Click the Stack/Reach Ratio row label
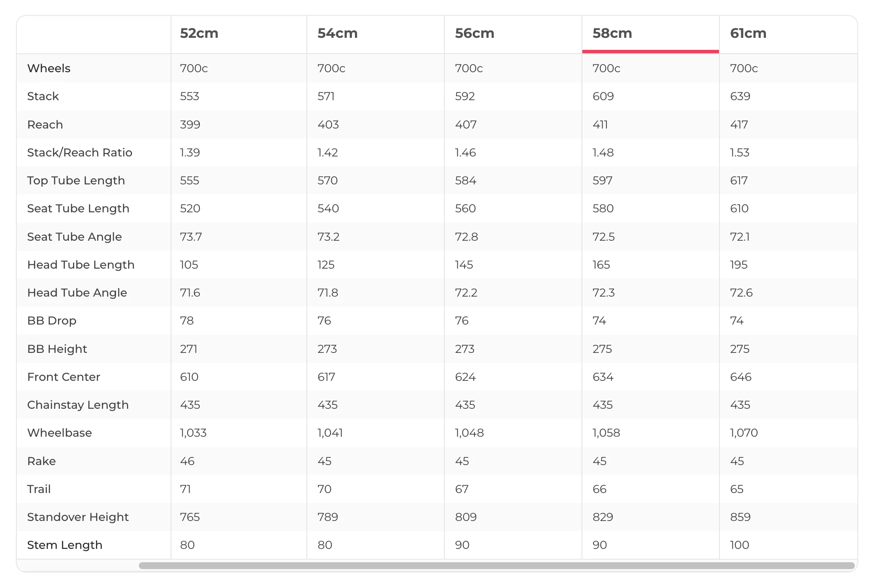 pyautogui.click(x=80, y=153)
